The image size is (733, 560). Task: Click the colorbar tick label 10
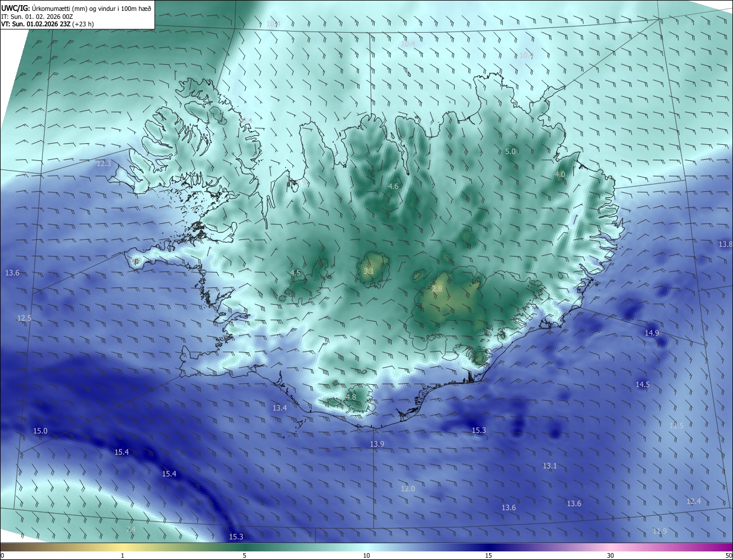(x=366, y=555)
